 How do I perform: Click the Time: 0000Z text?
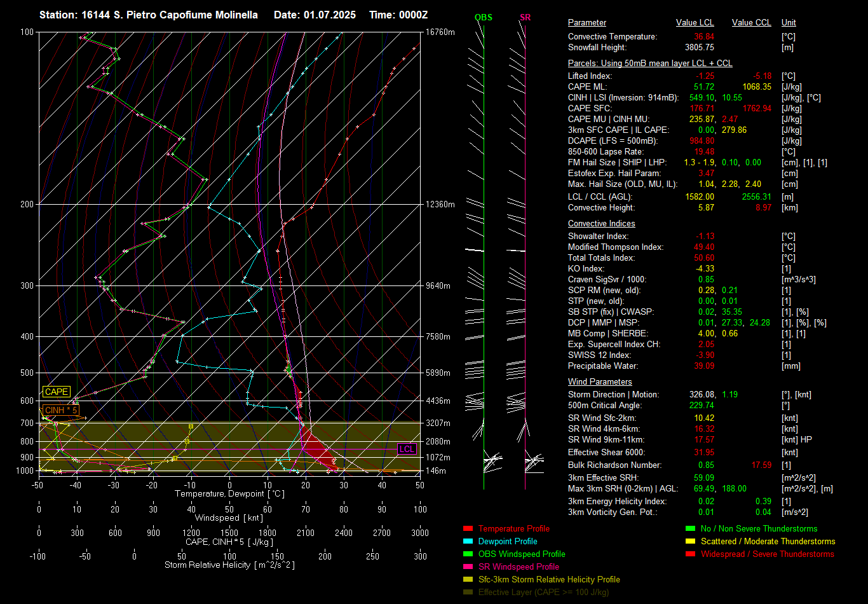point(398,15)
